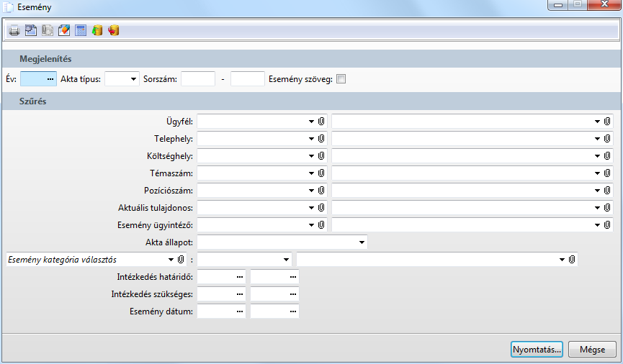Open second Intézkedés szükséges date picker ellipsis
This screenshot has height=364, width=623.
point(293,294)
